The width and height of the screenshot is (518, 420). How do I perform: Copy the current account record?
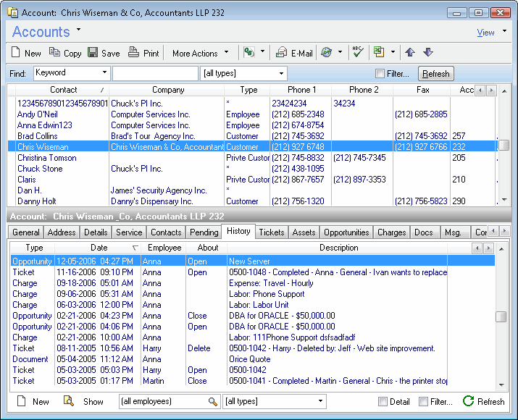tap(64, 53)
